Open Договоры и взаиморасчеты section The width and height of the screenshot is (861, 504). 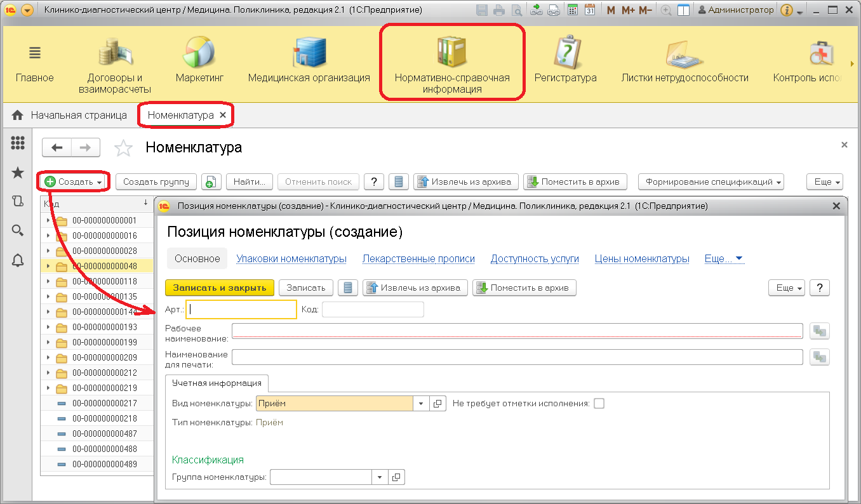(x=115, y=65)
